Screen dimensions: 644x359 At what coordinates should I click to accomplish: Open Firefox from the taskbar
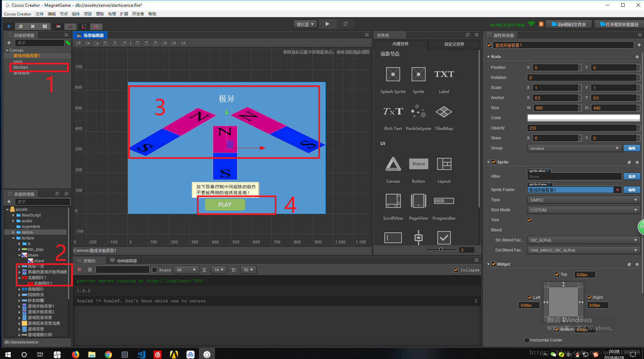coord(75,354)
